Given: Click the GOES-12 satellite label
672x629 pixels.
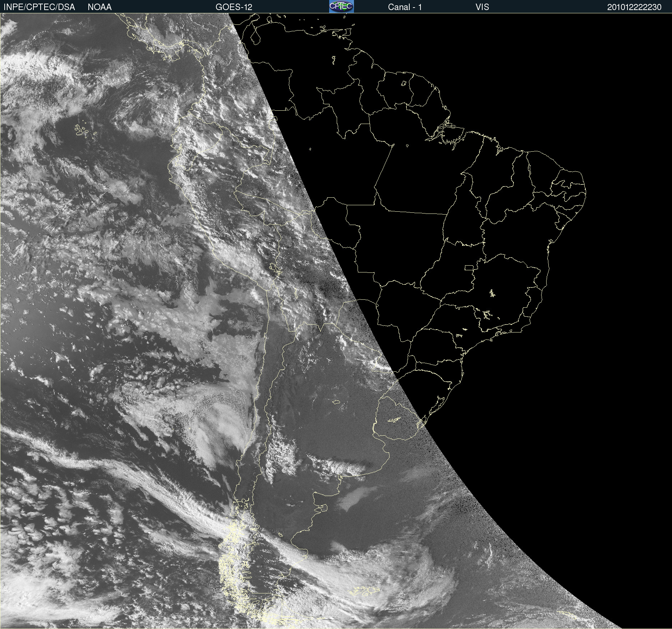Looking at the screenshot, I should pos(234,7).
